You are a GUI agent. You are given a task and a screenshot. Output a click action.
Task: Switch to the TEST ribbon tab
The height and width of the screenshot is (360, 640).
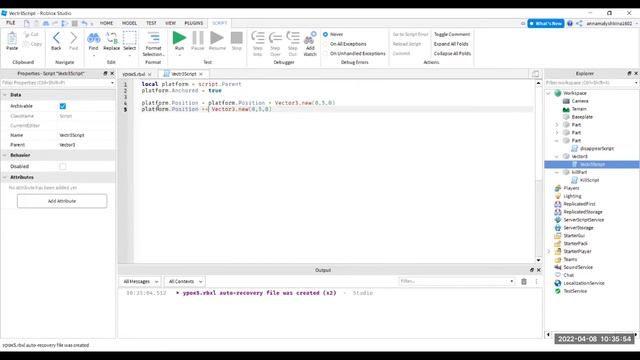(151, 23)
